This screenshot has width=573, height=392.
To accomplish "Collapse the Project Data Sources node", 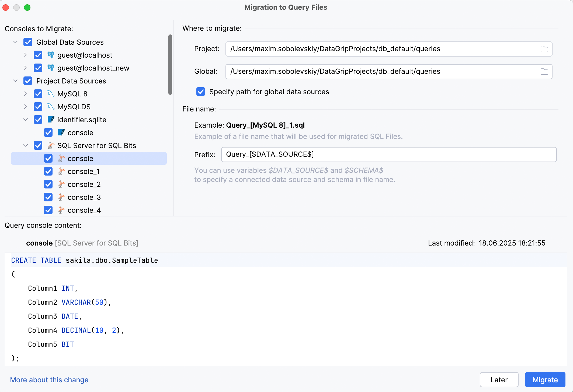I will pos(15,81).
